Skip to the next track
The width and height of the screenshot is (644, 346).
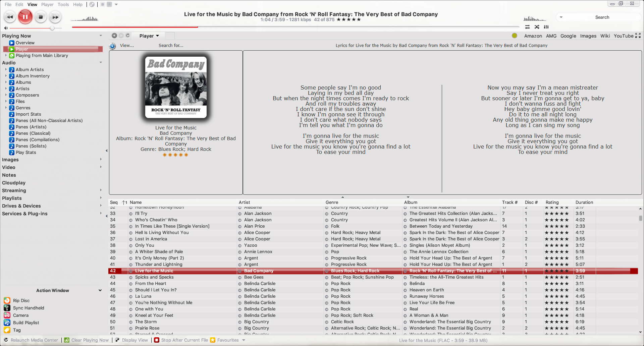[x=55, y=17]
